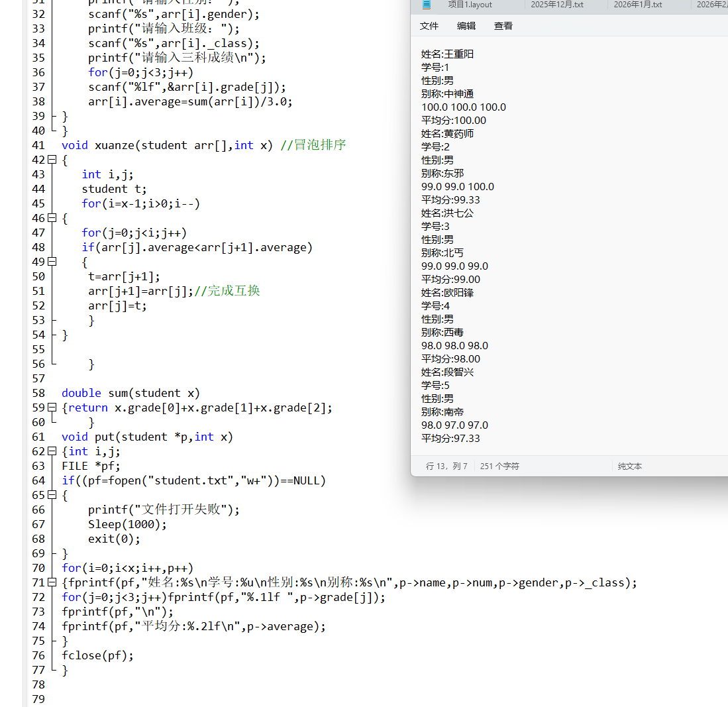Click the student t; declaration
This screenshot has height=707, width=728.
tap(114, 189)
